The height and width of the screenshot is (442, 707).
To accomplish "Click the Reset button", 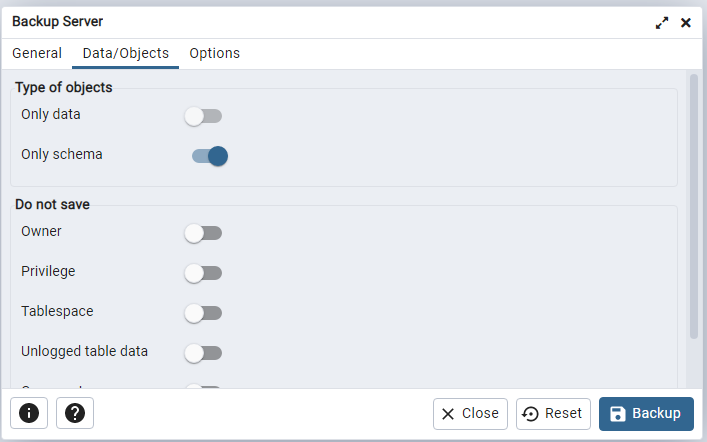I will pos(553,414).
